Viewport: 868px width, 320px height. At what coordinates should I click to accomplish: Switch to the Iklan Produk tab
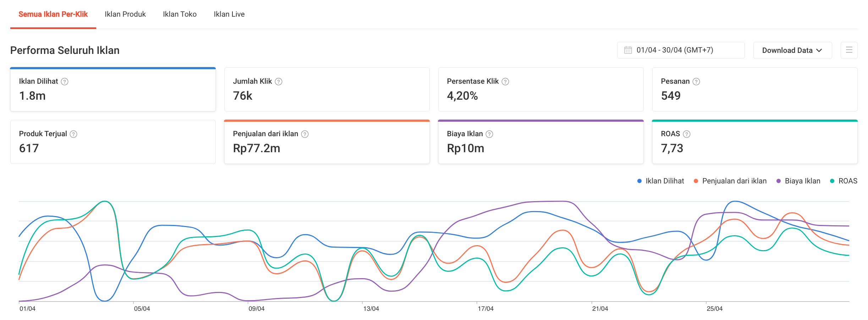[125, 14]
